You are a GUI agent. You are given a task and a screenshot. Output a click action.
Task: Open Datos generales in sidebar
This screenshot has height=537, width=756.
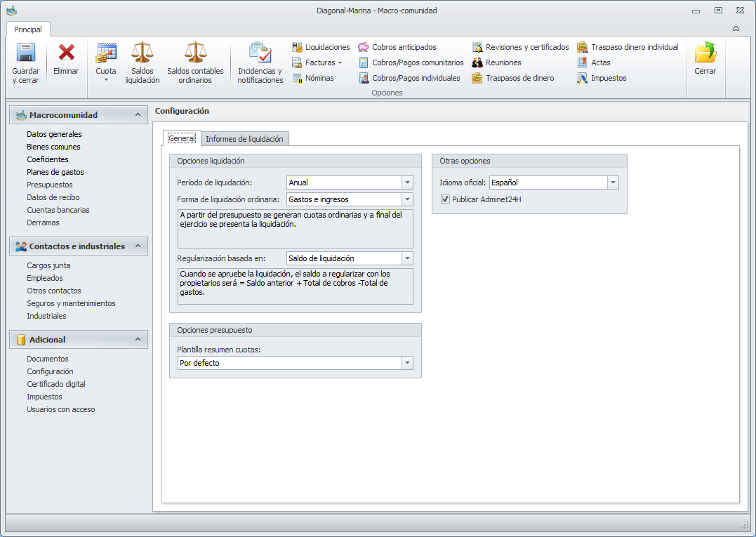pos(55,134)
